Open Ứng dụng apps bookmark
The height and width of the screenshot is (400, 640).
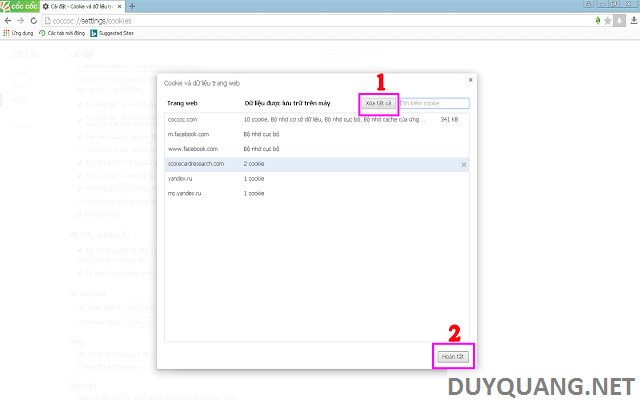tap(18, 33)
